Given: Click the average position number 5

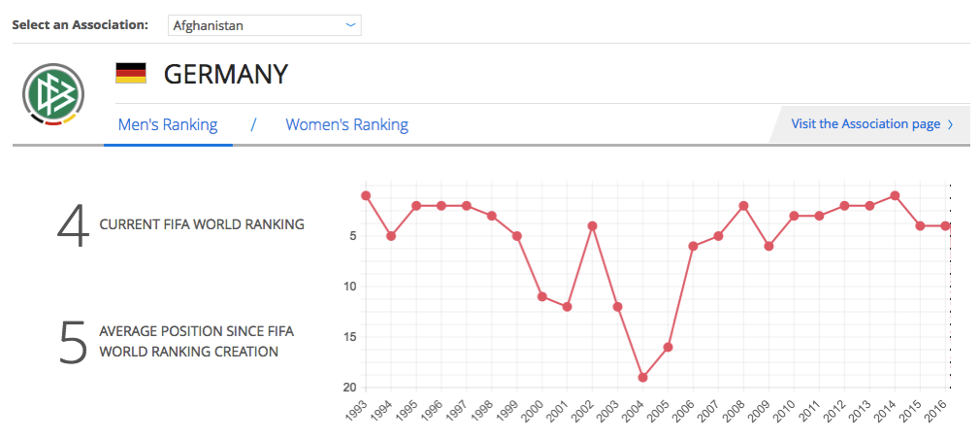Looking at the screenshot, I should [x=73, y=341].
